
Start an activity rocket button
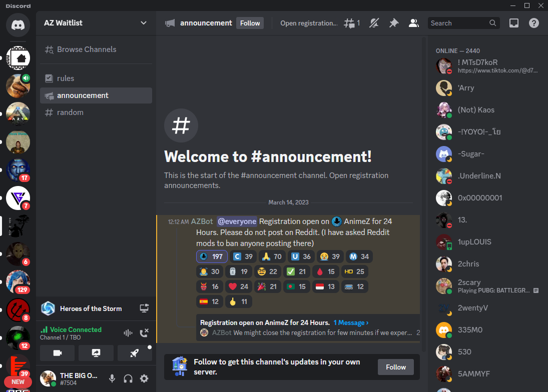135,353
